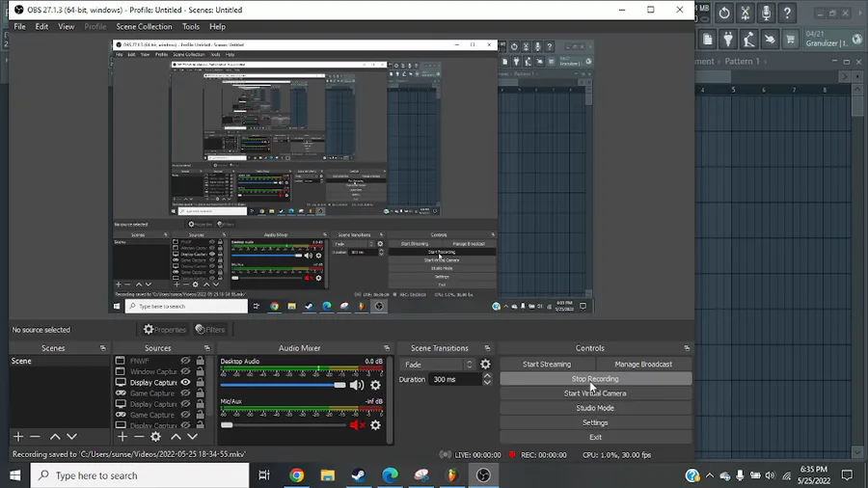
Task: Open the Edit menu
Action: (x=41, y=27)
